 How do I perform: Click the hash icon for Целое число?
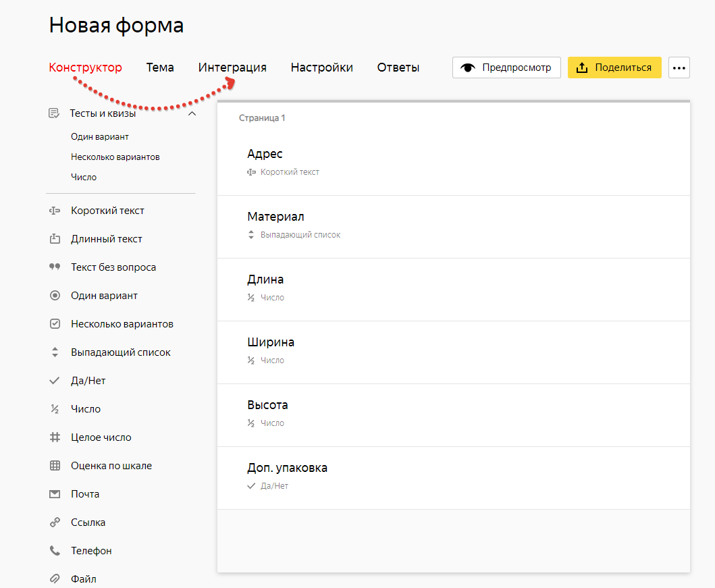pos(55,437)
